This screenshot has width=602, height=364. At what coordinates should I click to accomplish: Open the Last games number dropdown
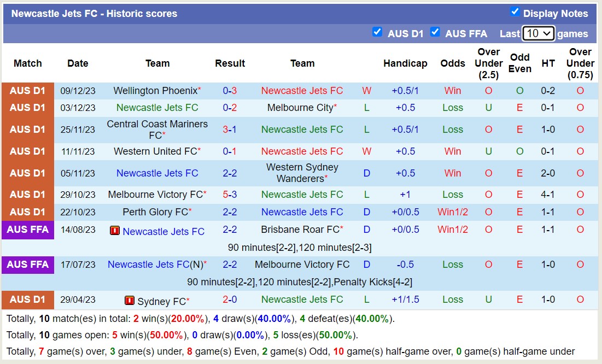538,33
